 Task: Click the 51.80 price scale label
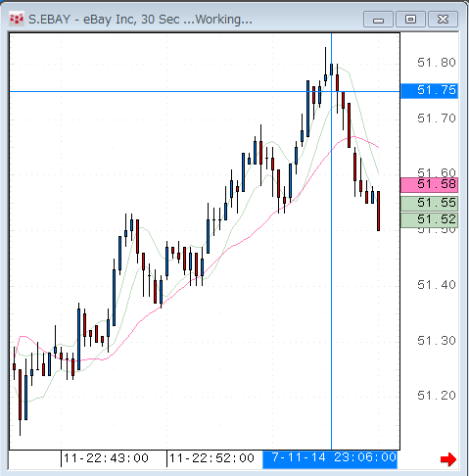(x=437, y=63)
